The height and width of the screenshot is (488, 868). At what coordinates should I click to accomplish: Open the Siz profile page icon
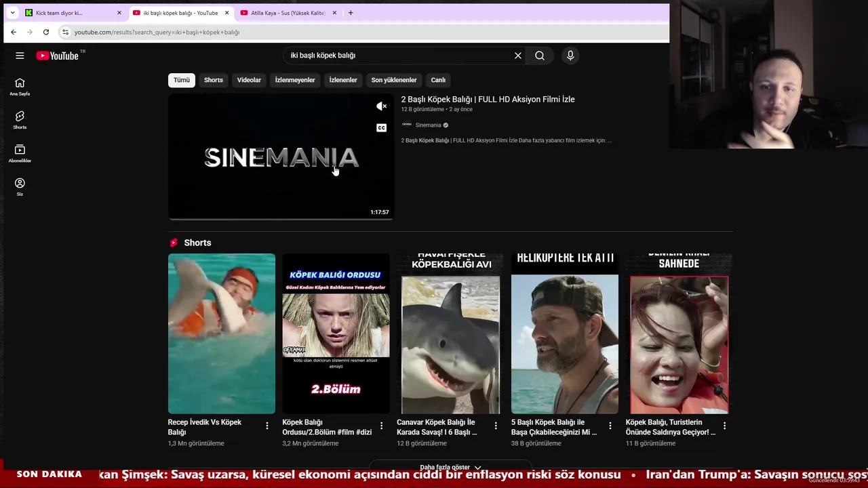click(x=20, y=187)
